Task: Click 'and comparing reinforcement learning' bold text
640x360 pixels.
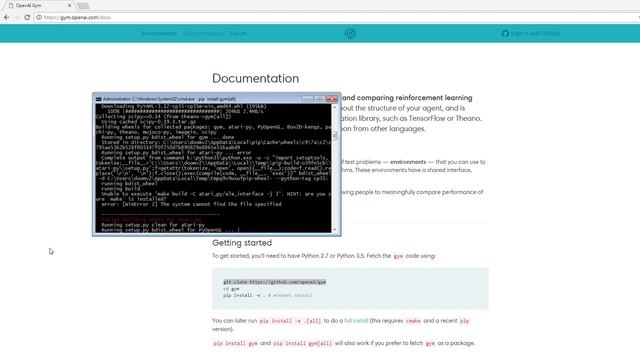Action: click(x=407, y=98)
